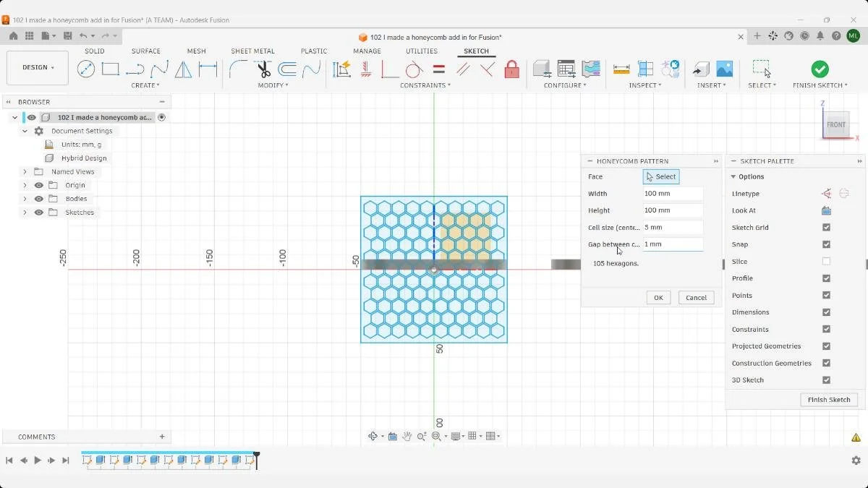Click the Look At icon in Sketch Palette
Viewport: 868px width, 488px height.
pos(826,210)
